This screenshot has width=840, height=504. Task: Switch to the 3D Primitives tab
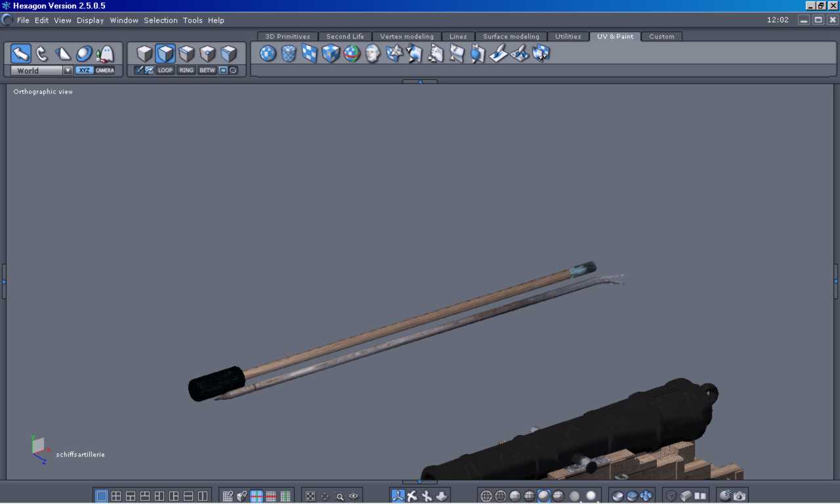coord(287,37)
